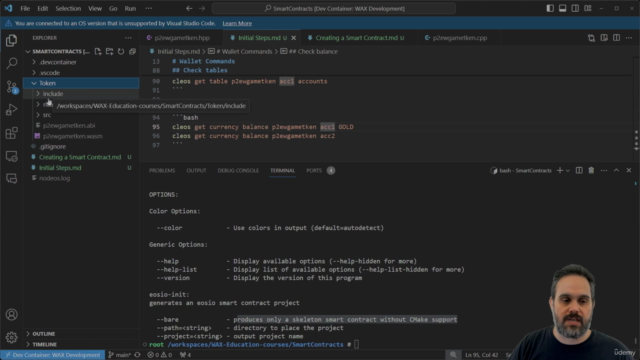The height and width of the screenshot is (360, 640).
Task: Click the command center search box
Action: 334,8
